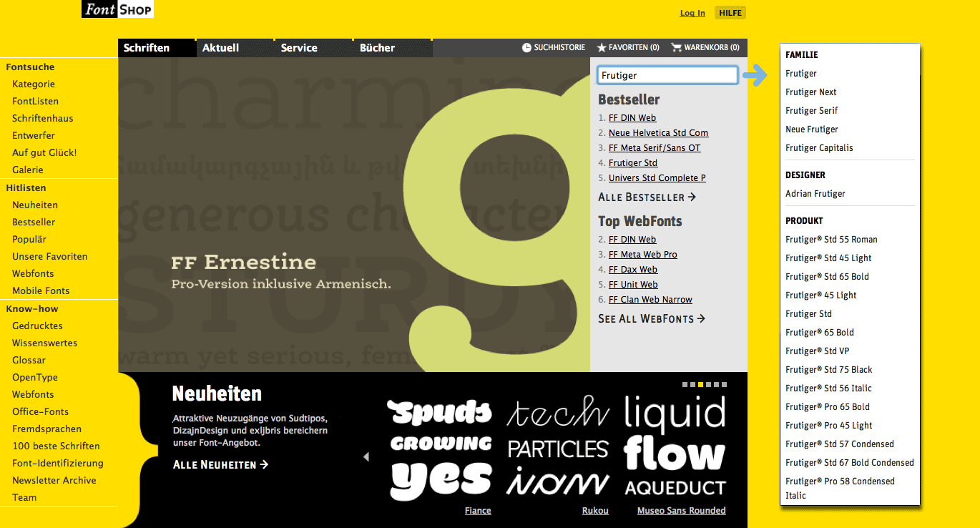Open Mobile Fonts in sidebar
Screen dimensions: 980x528
click(41, 291)
